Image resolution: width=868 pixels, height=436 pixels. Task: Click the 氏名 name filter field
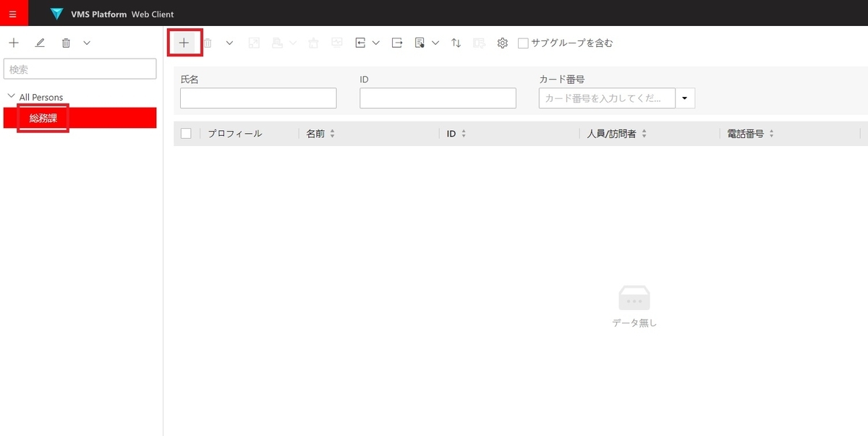258,98
